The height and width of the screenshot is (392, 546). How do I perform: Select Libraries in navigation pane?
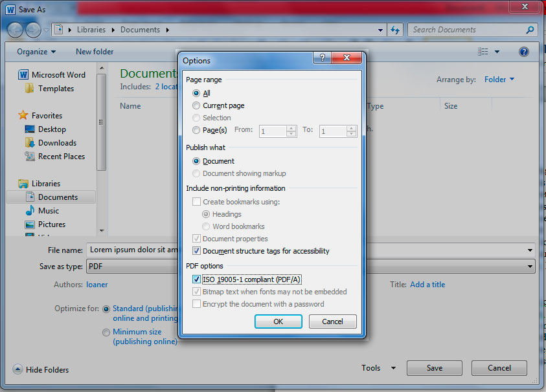pyautogui.click(x=40, y=183)
